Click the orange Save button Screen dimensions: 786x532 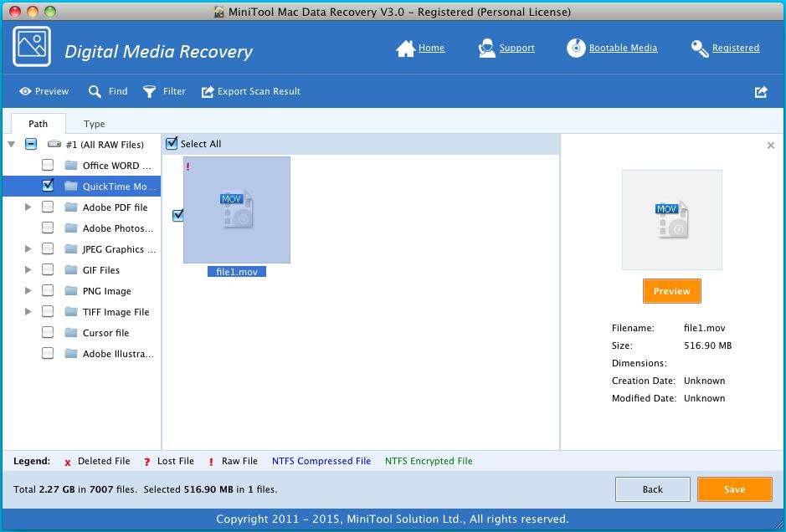(734, 489)
